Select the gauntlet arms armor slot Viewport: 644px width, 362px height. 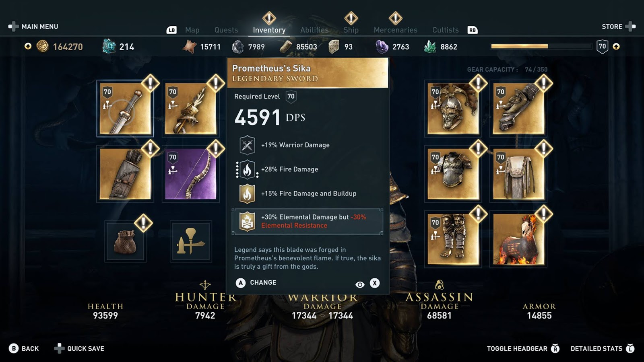(518, 109)
